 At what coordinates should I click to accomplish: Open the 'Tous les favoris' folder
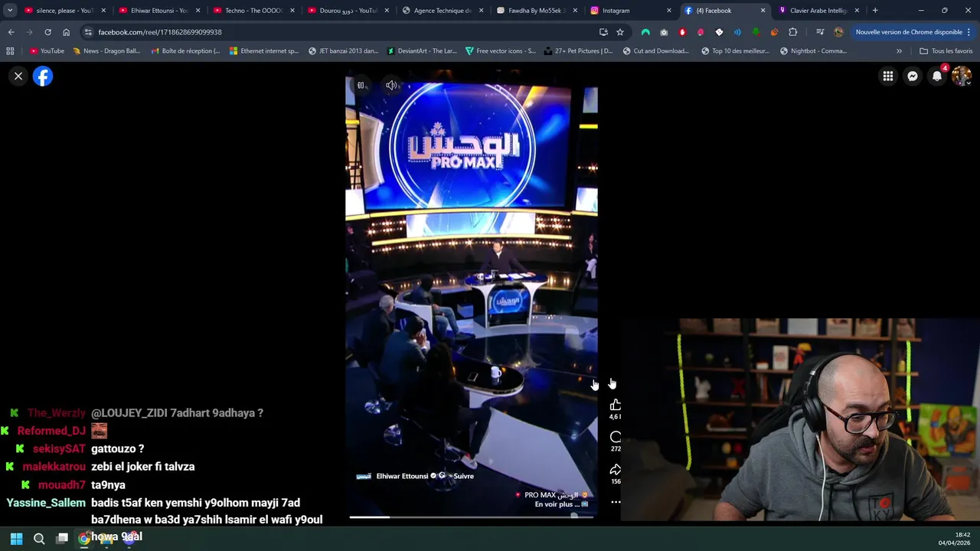[946, 51]
